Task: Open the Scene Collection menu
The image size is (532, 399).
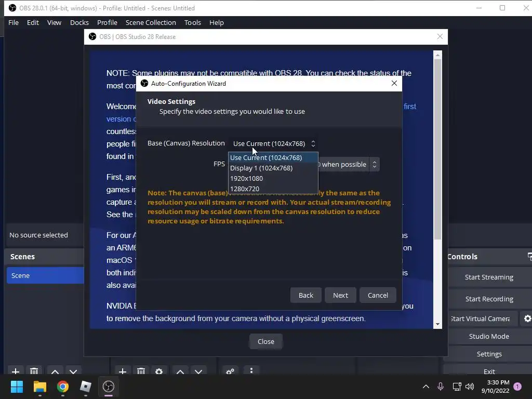Action: pyautogui.click(x=151, y=22)
